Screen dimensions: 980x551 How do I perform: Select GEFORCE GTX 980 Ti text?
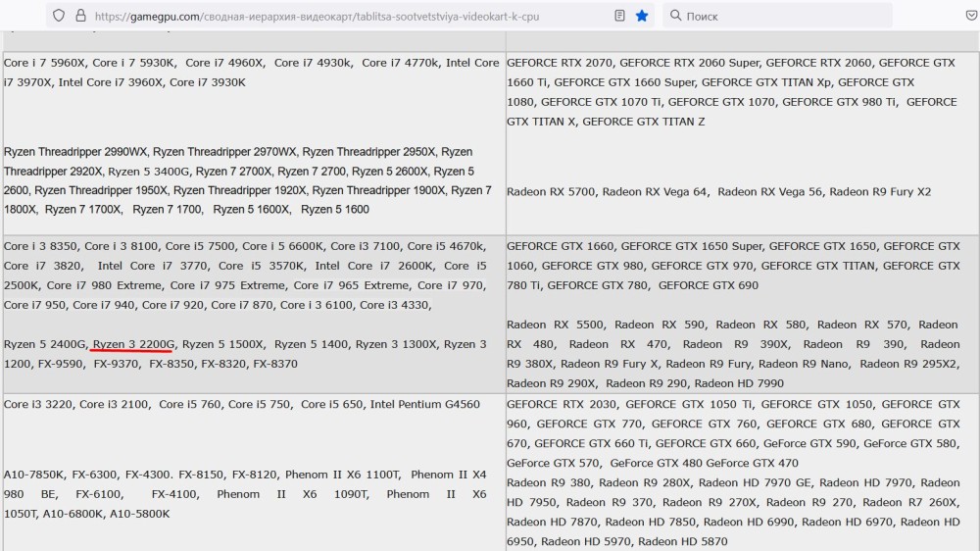click(x=839, y=101)
